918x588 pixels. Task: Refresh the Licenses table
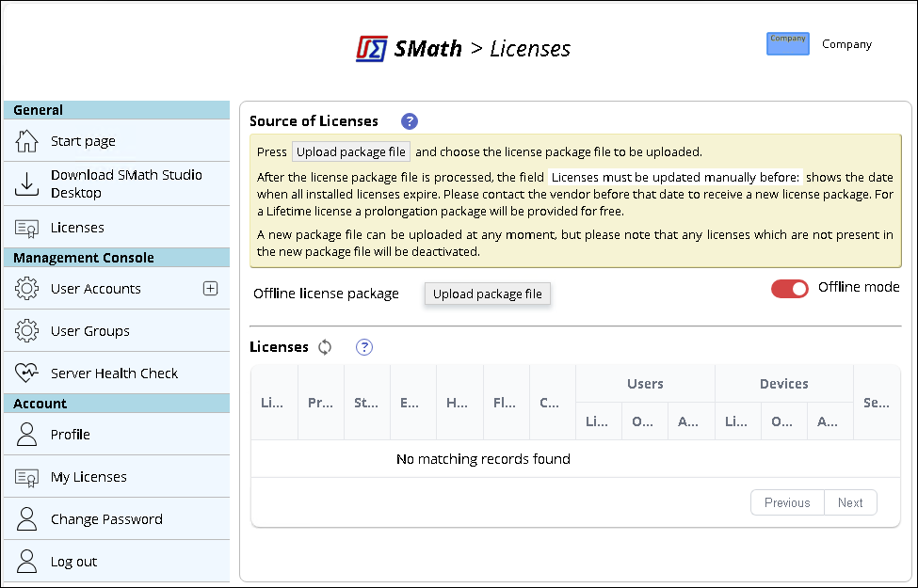(325, 347)
